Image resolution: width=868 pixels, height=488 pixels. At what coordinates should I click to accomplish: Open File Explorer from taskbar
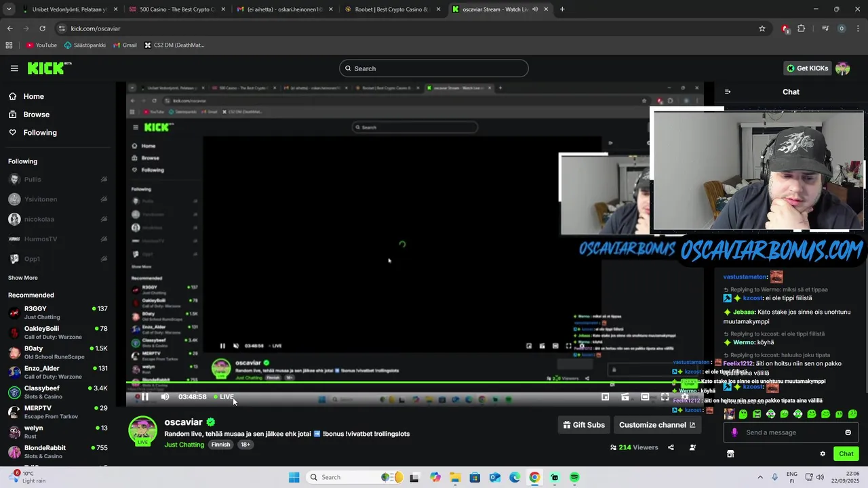(x=454, y=477)
